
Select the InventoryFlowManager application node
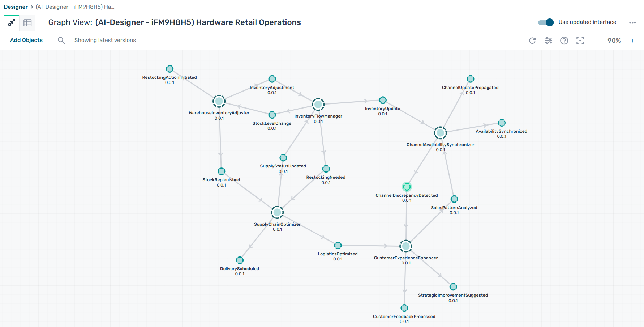[318, 105]
